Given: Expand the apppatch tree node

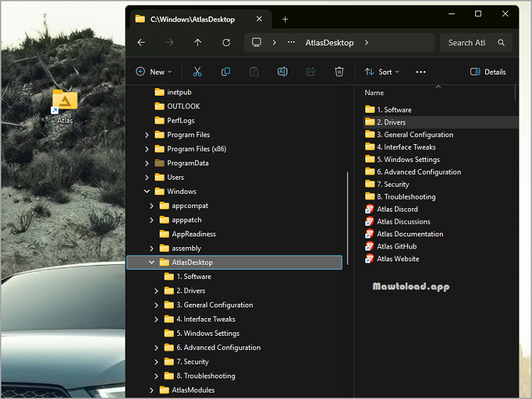Looking at the screenshot, I should point(151,220).
